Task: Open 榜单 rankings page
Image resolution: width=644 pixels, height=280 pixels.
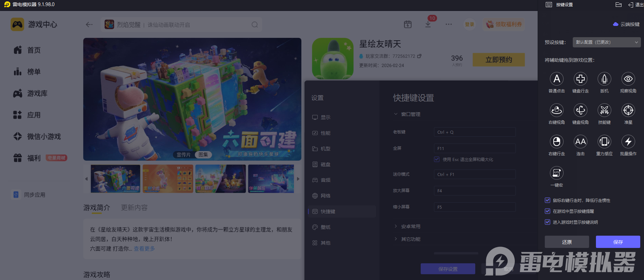Action: 27,72
